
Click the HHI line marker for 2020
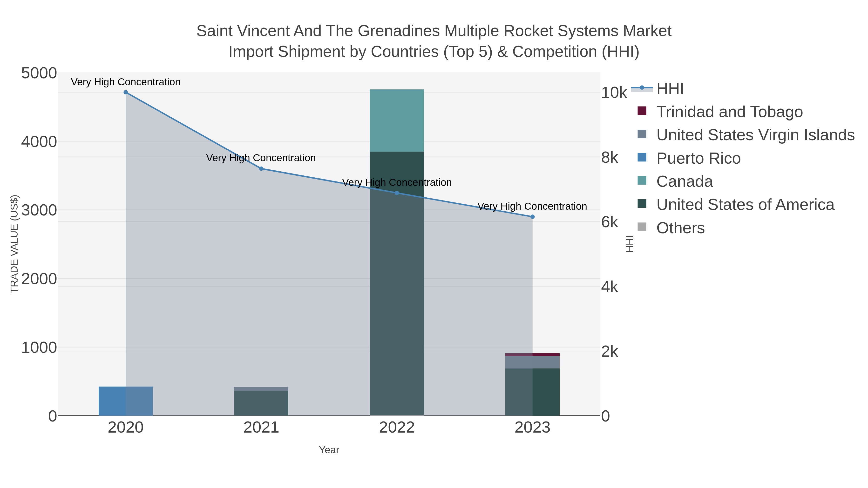126,92
